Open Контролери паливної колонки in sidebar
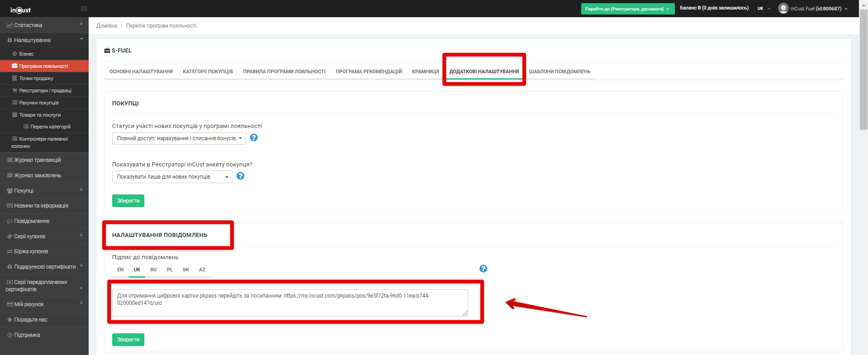 (x=44, y=142)
